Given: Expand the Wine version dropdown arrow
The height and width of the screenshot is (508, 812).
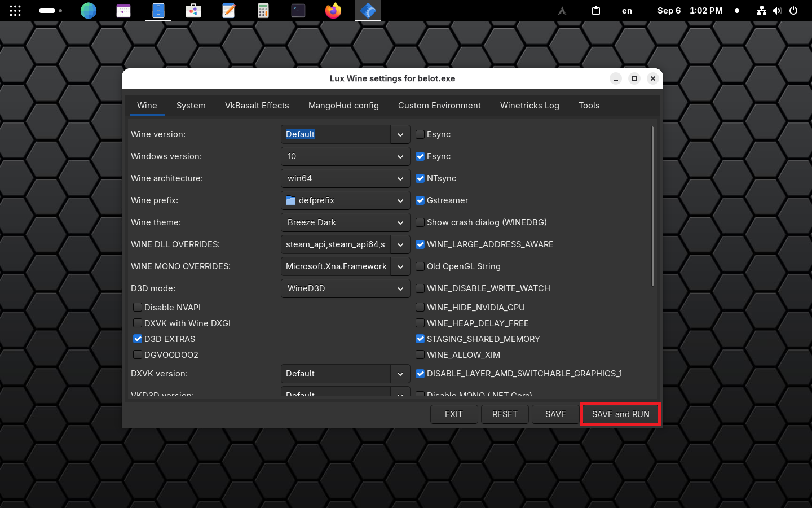Looking at the screenshot, I should pyautogui.click(x=400, y=134).
